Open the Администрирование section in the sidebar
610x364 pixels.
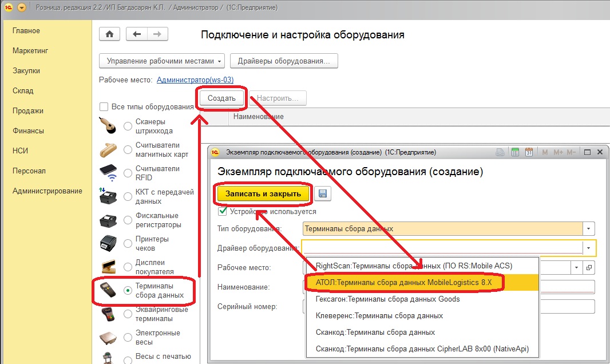click(47, 191)
